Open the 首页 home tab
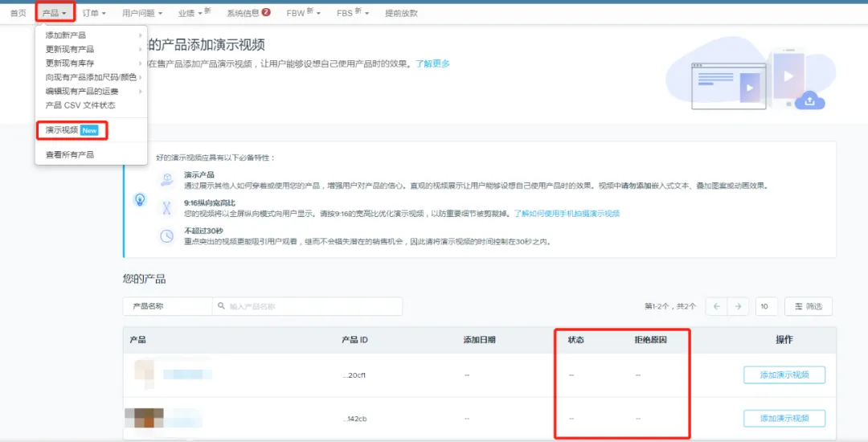Image resolution: width=868 pixels, height=442 pixels. click(x=18, y=14)
